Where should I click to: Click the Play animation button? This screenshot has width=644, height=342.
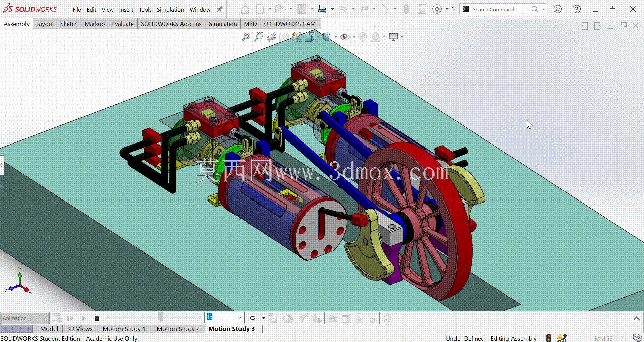[84, 318]
